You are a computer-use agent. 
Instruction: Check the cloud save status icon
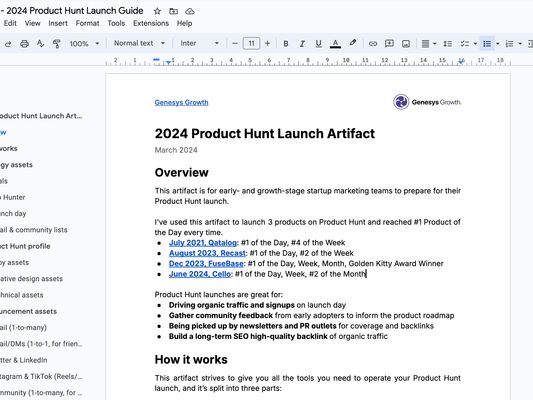(x=190, y=11)
